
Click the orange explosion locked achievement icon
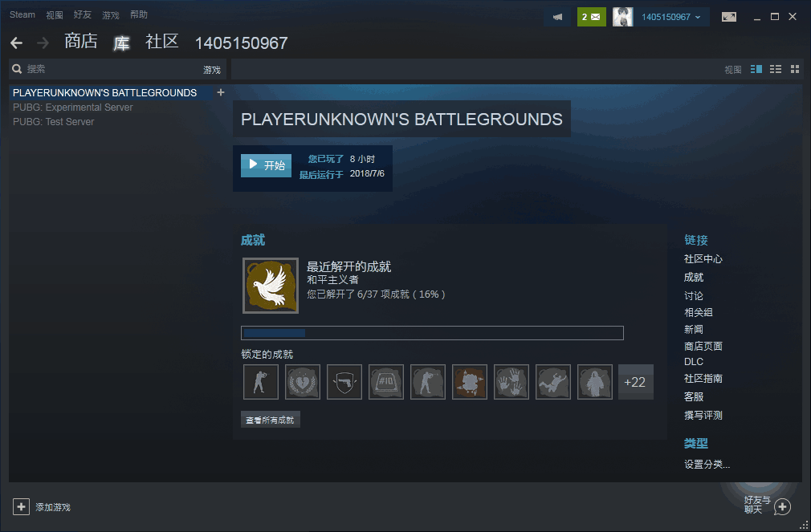[470, 382]
